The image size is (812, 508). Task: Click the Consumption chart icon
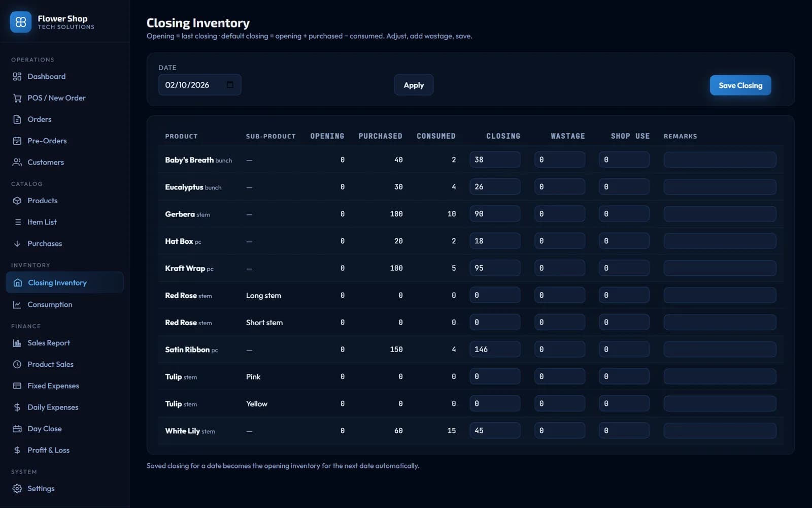[x=17, y=305]
